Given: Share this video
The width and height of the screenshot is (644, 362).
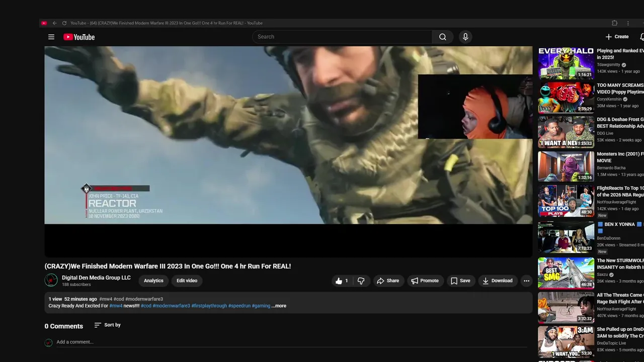Looking at the screenshot, I should 388,281.
